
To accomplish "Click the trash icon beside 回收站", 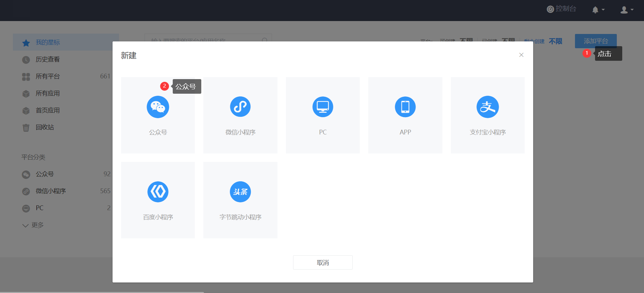I will [26, 128].
